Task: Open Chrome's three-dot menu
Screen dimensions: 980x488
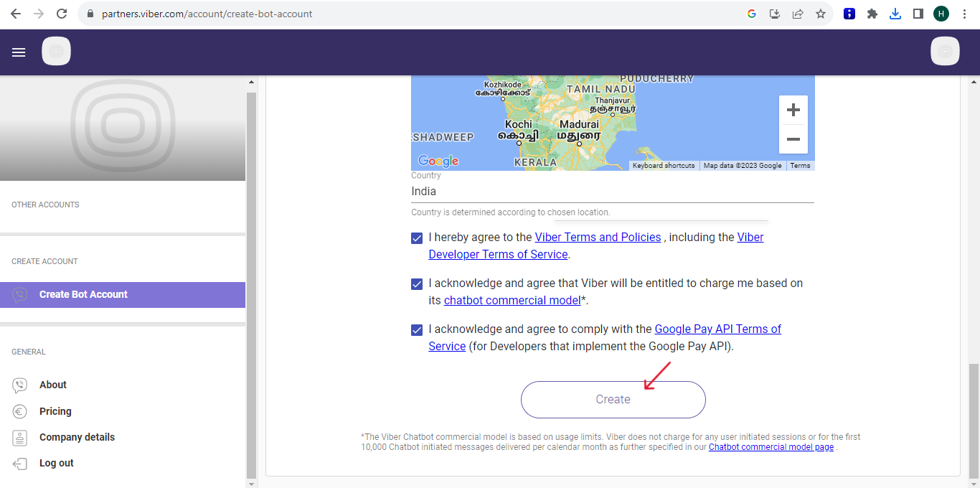Action: (963, 13)
